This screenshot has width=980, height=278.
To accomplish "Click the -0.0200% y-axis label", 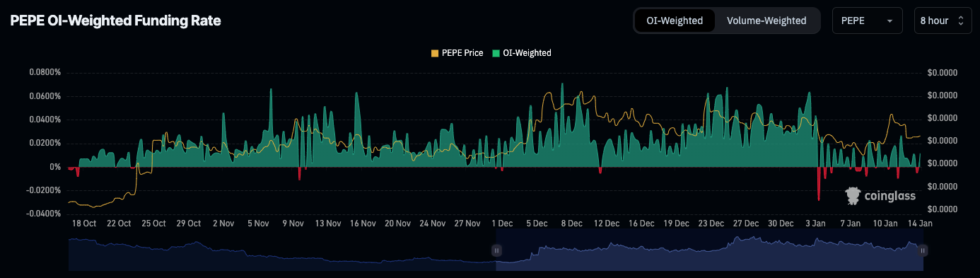I will [x=44, y=190].
